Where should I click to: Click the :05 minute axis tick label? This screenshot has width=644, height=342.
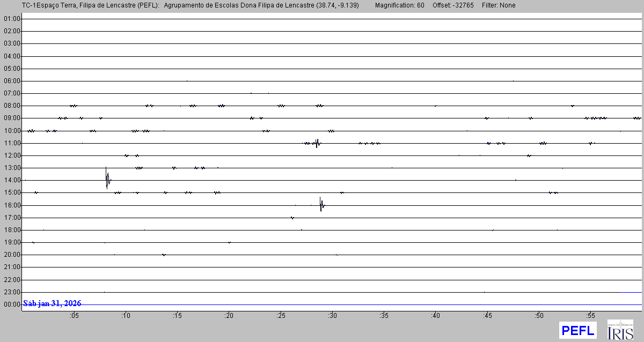74,316
